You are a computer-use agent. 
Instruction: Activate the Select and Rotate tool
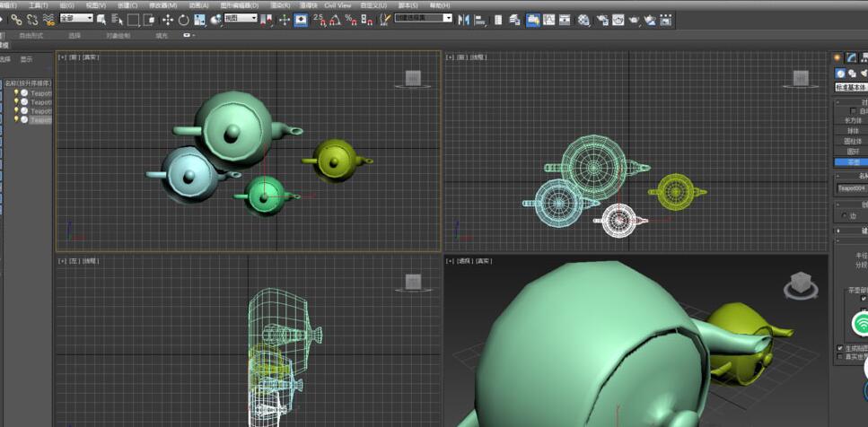(183, 19)
